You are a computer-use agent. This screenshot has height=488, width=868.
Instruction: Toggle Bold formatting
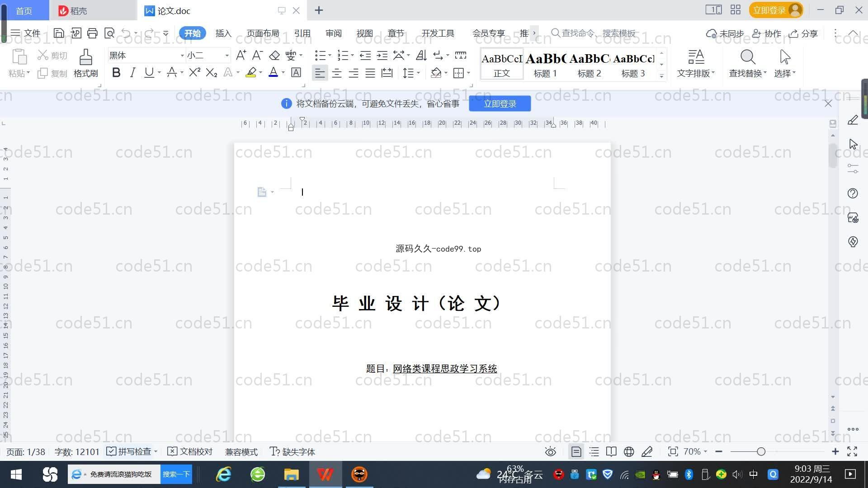pos(116,72)
